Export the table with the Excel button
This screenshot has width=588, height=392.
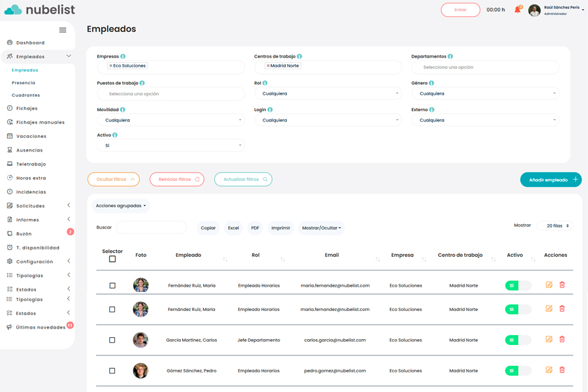(233, 228)
